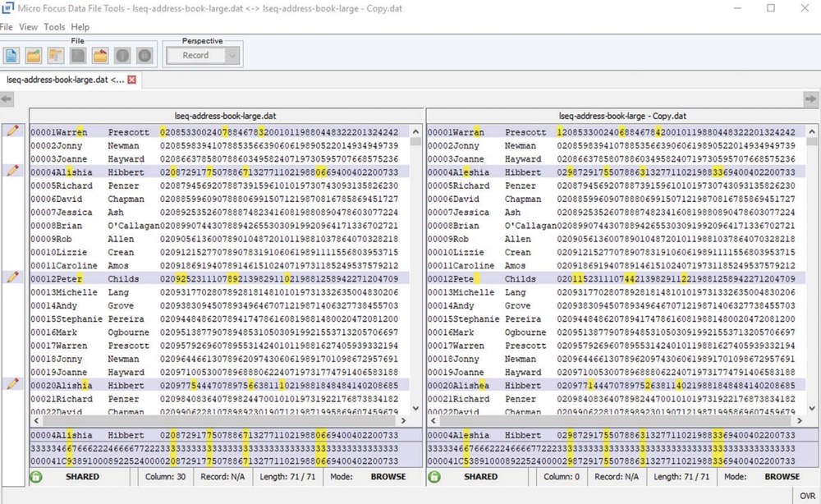Click Column: 0 in right status bar
821x504 pixels.
tap(562, 477)
